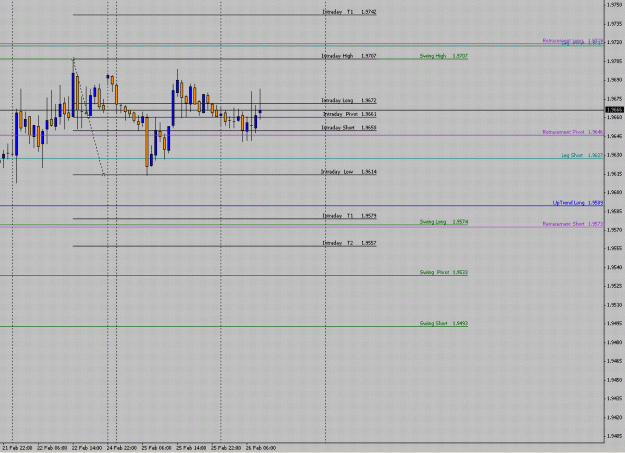Viewport: 625px width, 453px height.
Task: Click the Intraday T1 1.9742 label
Action: point(349,12)
